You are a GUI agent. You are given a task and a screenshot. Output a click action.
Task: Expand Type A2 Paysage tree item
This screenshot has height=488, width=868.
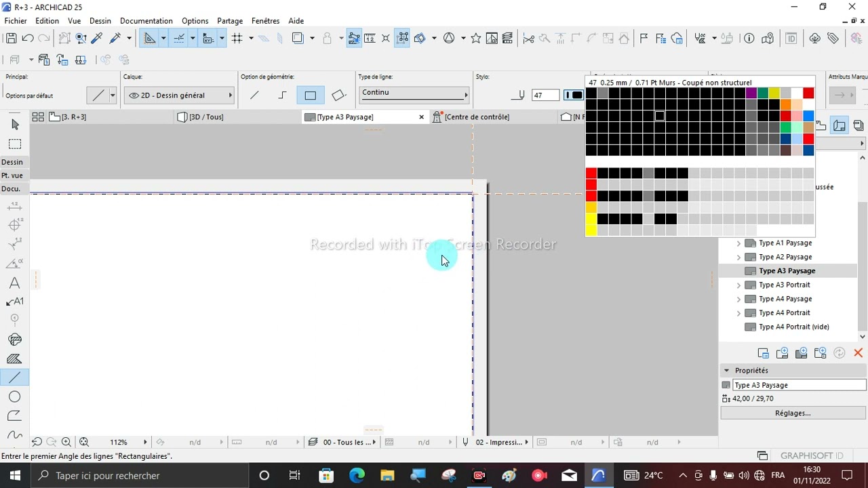pos(738,258)
